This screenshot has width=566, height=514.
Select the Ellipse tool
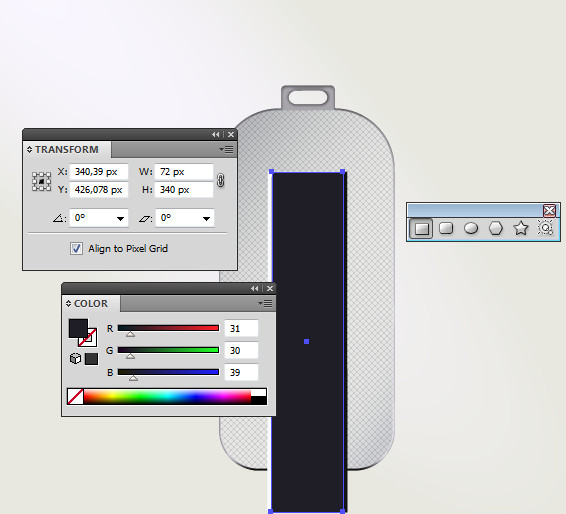pyautogui.click(x=471, y=228)
